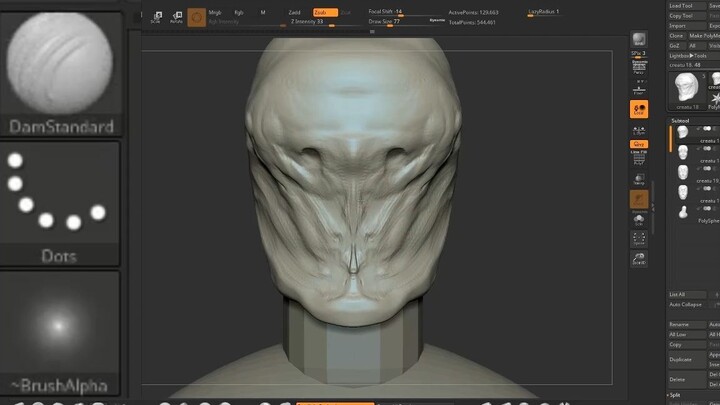This screenshot has height=405, width=720.
Task: Toggle the Floor grid icon
Action: click(639, 88)
